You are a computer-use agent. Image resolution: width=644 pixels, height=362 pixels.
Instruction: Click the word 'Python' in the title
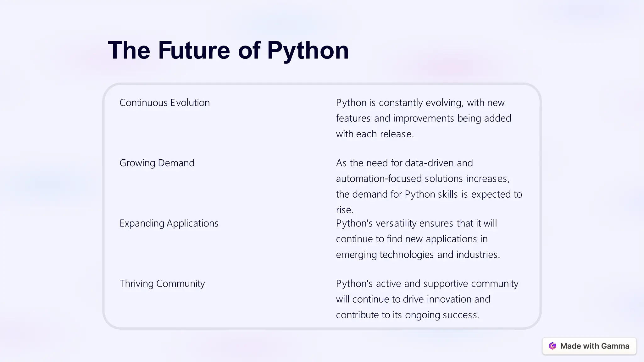pos(308,50)
